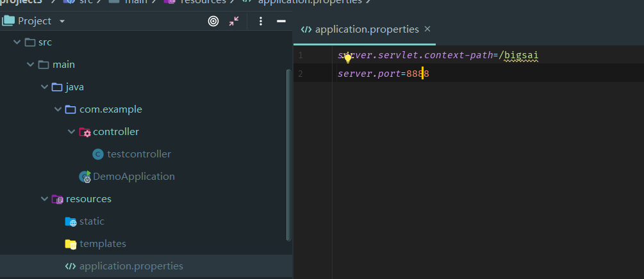Click the testcontroller class icon
The height and width of the screenshot is (279, 644).
click(98, 154)
